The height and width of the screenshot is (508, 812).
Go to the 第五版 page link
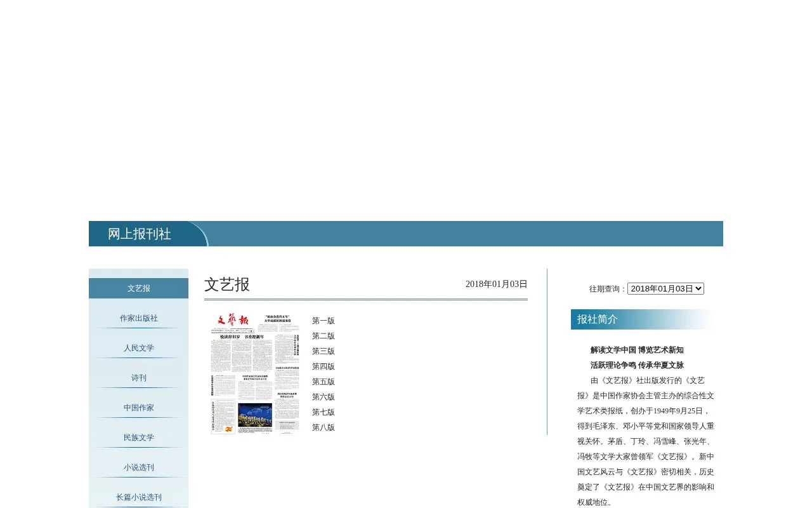click(x=324, y=382)
